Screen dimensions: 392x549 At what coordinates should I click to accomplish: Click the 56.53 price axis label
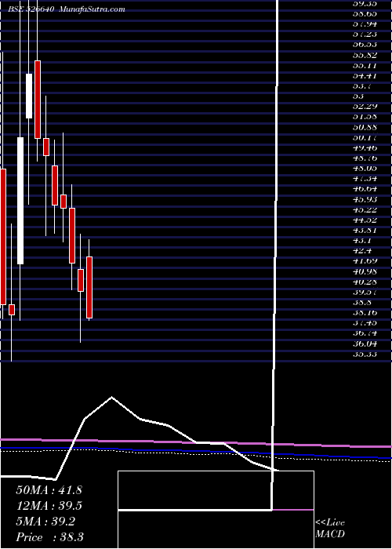tap(365, 45)
